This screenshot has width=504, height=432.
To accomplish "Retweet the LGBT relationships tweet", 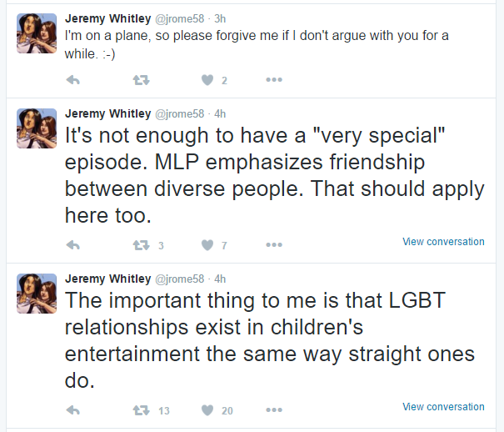I will pos(141,410).
